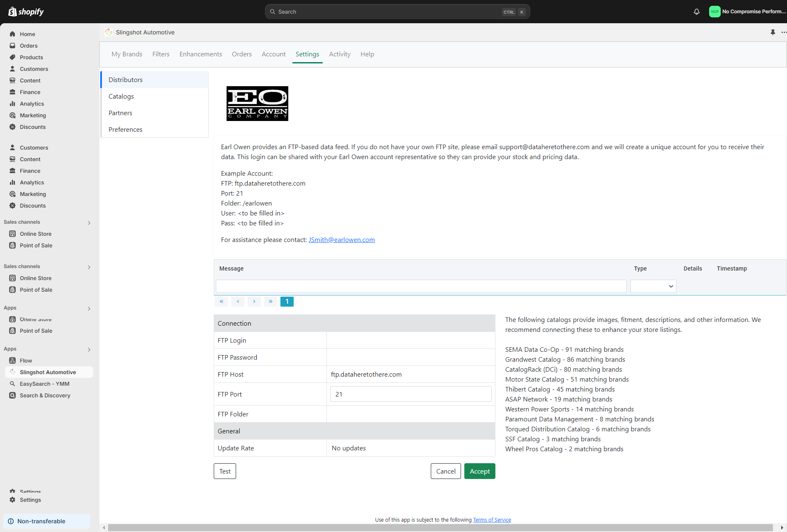Click the scrollbar's left arrow
787x532 pixels.
pyautogui.click(x=104, y=527)
